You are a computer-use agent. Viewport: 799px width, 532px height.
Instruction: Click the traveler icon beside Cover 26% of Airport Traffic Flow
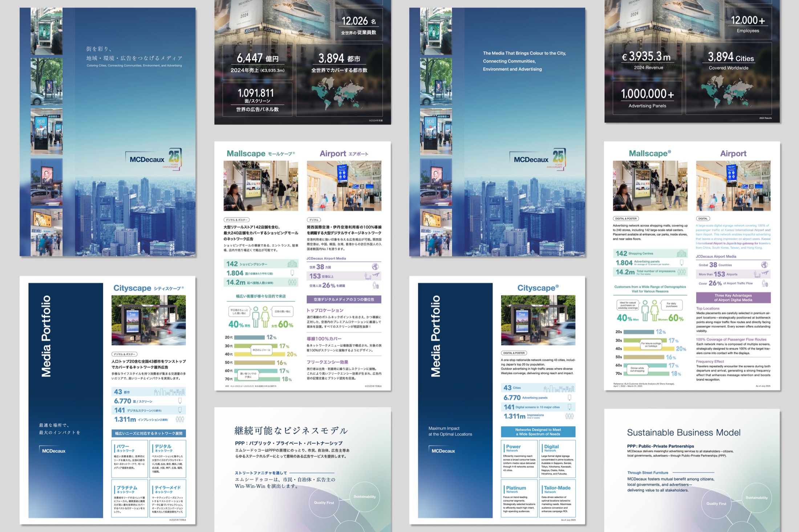tap(765, 283)
